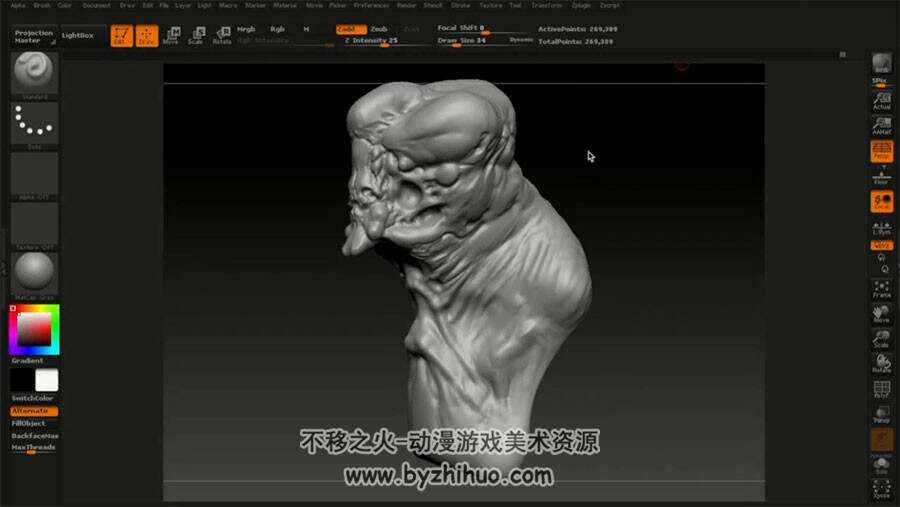Toggle Persp perspective view
The width and height of the screenshot is (900, 507).
click(882, 152)
